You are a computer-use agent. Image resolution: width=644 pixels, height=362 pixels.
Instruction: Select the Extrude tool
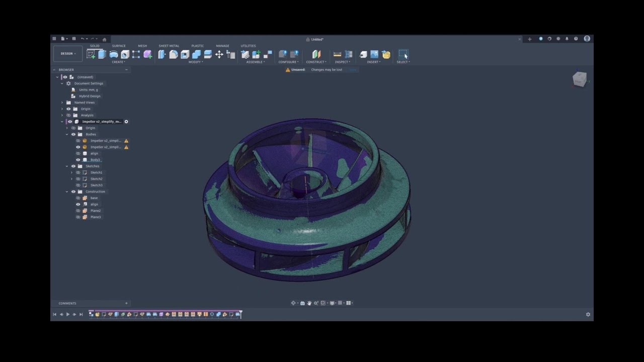102,54
